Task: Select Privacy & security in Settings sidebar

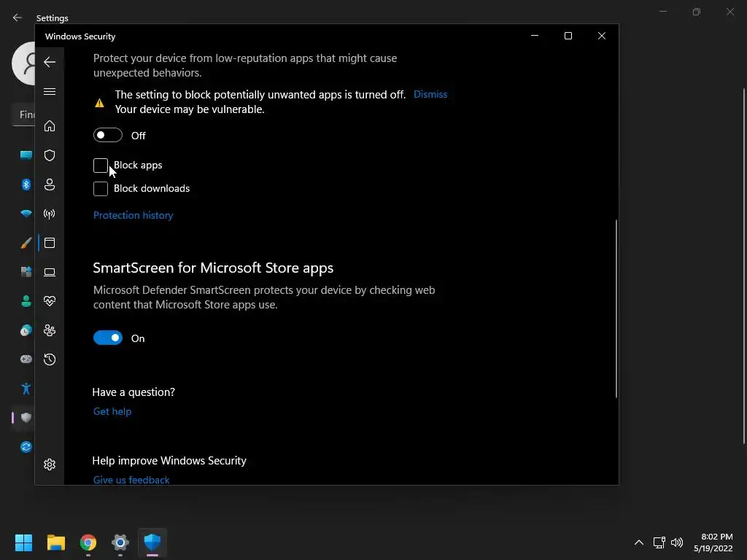Action: point(26,418)
